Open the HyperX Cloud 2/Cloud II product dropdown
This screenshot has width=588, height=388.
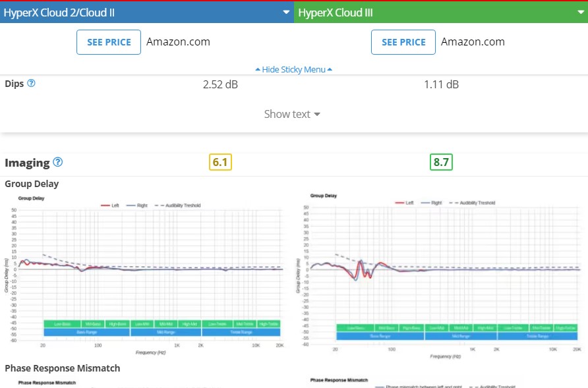146,13
